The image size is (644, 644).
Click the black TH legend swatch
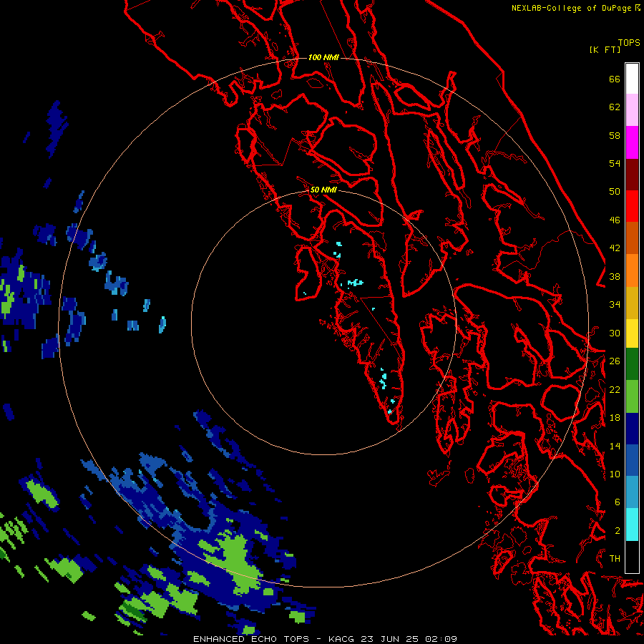coord(632,557)
